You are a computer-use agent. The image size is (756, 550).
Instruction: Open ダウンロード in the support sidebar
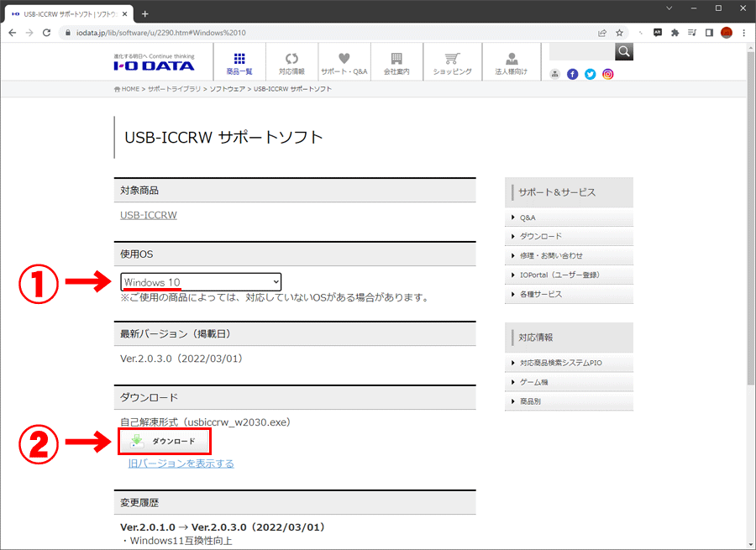tap(569, 236)
